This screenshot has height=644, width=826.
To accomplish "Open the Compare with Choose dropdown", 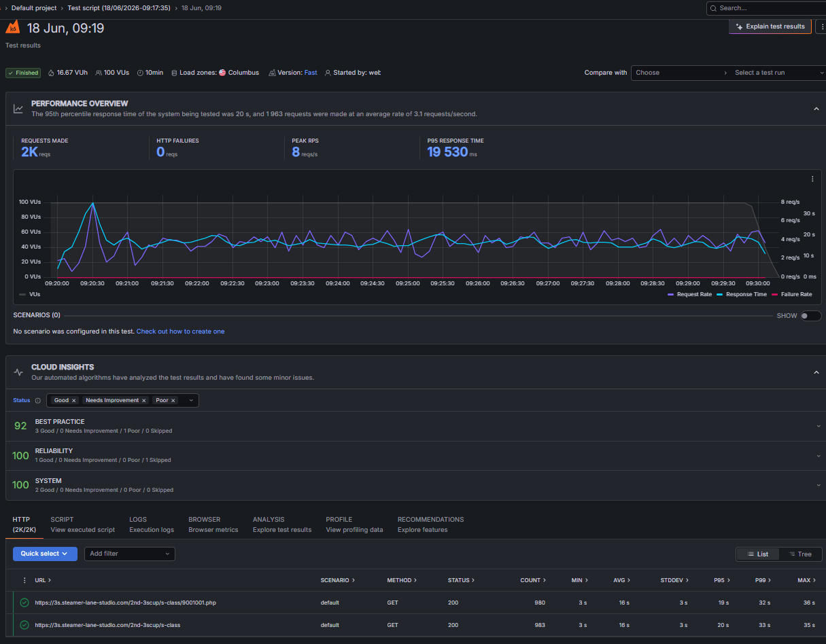I will tap(681, 73).
